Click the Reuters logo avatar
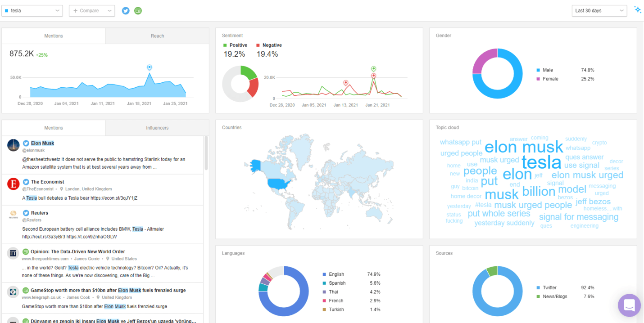Image resolution: width=644 pixels, height=323 pixels. [x=14, y=215]
